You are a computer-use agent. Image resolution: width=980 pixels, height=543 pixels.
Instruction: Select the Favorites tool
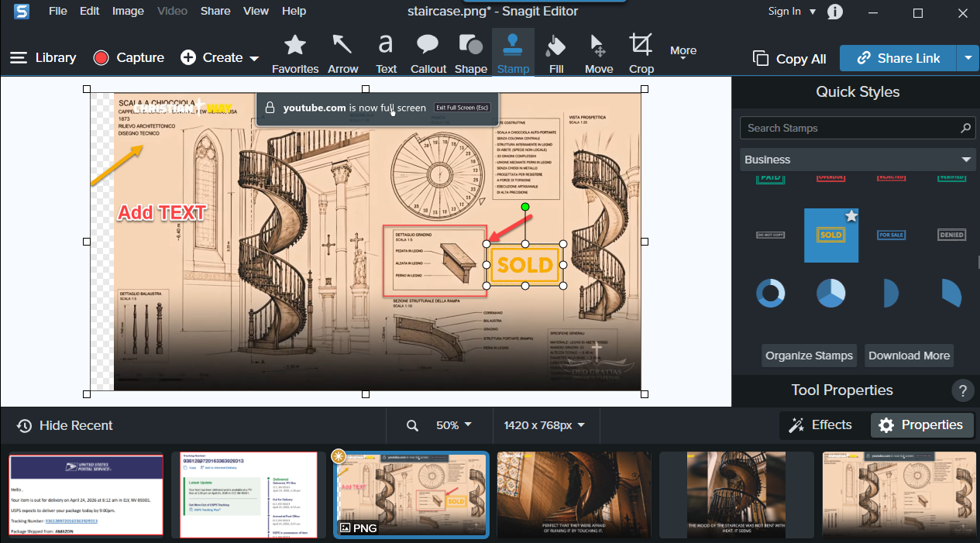[295, 53]
